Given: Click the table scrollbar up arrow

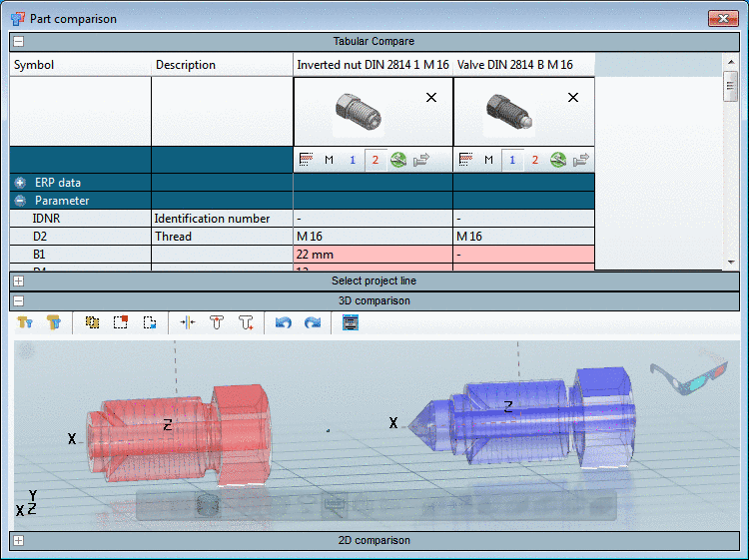Looking at the screenshot, I should coord(731,62).
